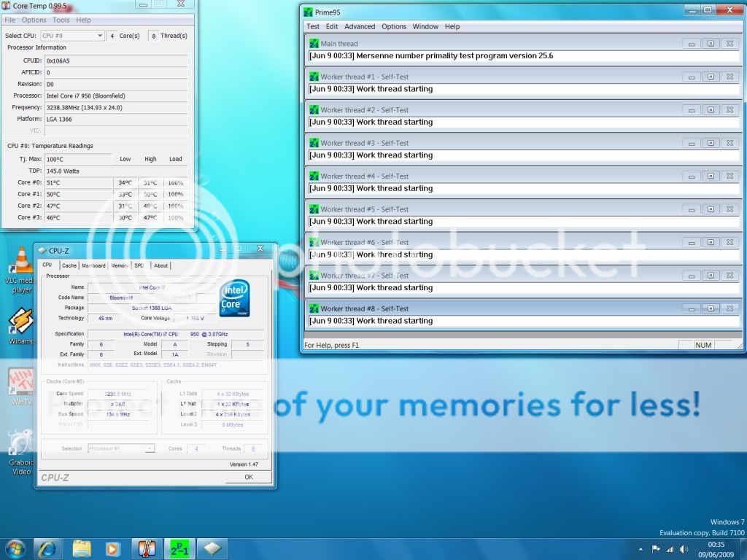Open the Tools menu in Core Temp
This screenshot has height=560, width=747.
61,20
